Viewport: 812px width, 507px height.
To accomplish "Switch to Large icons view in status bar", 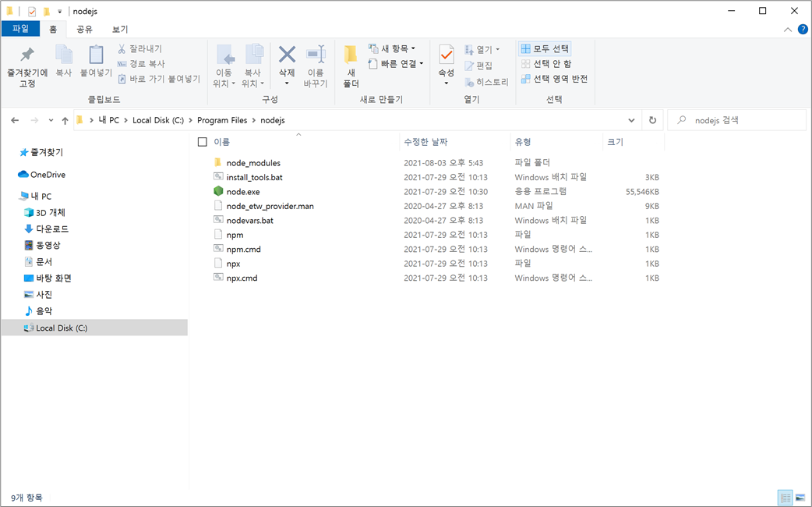I will point(800,498).
